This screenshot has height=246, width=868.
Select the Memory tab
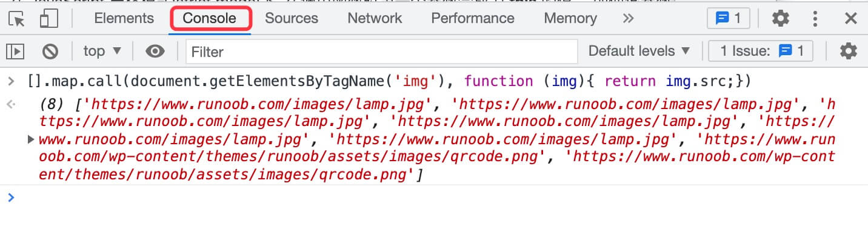pyautogui.click(x=570, y=18)
